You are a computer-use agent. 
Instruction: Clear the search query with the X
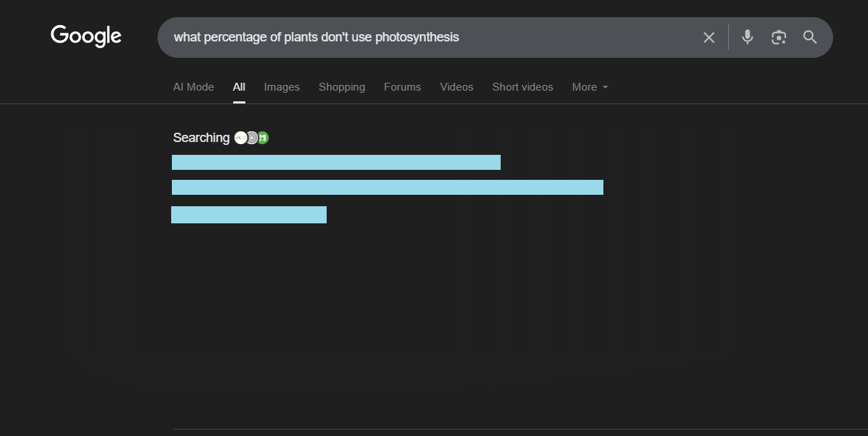(x=708, y=38)
